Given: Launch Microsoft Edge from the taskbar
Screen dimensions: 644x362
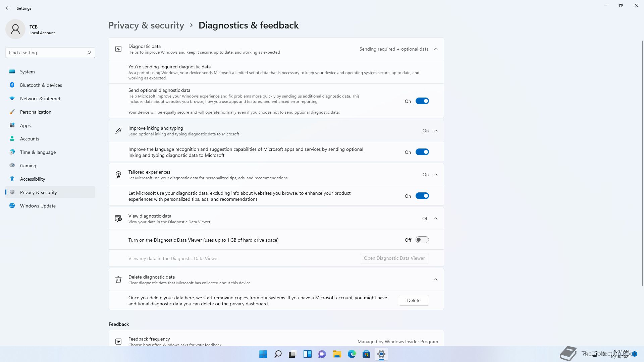Looking at the screenshot, I should pos(352,354).
